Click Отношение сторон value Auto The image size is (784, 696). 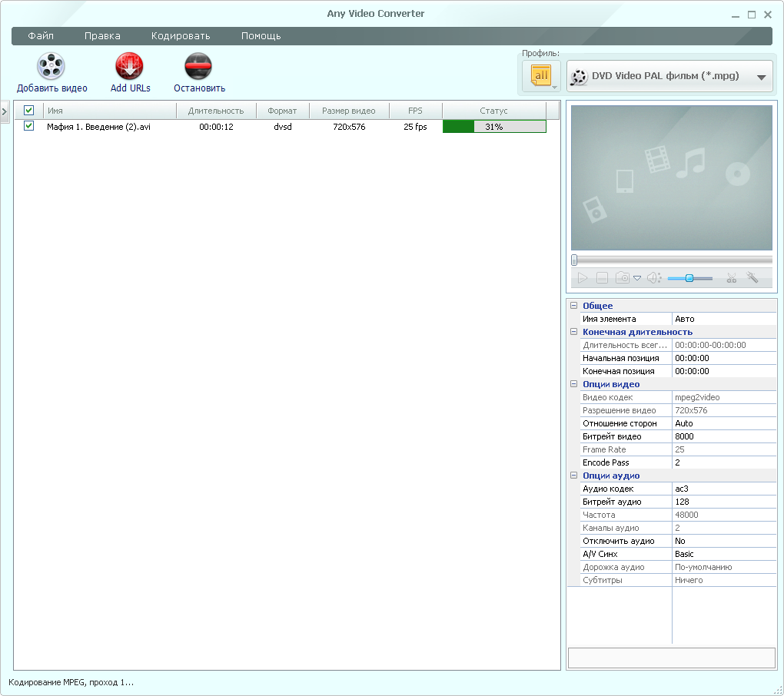pyautogui.click(x=724, y=423)
